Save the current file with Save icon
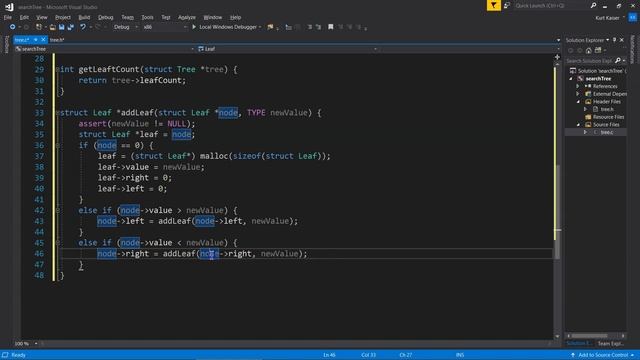Screen dimensions: 640x360 [62, 27]
